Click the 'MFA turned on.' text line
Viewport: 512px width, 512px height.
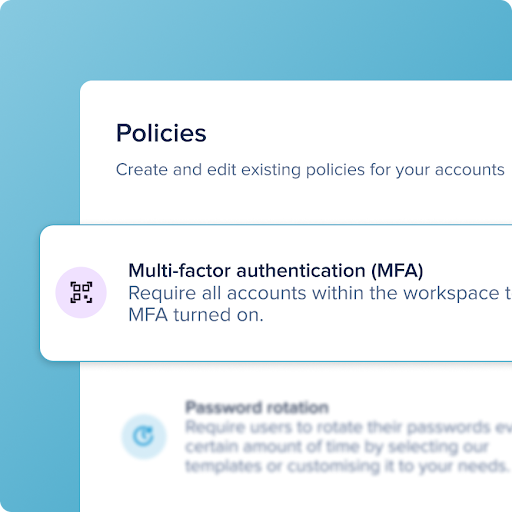pyautogui.click(x=196, y=315)
